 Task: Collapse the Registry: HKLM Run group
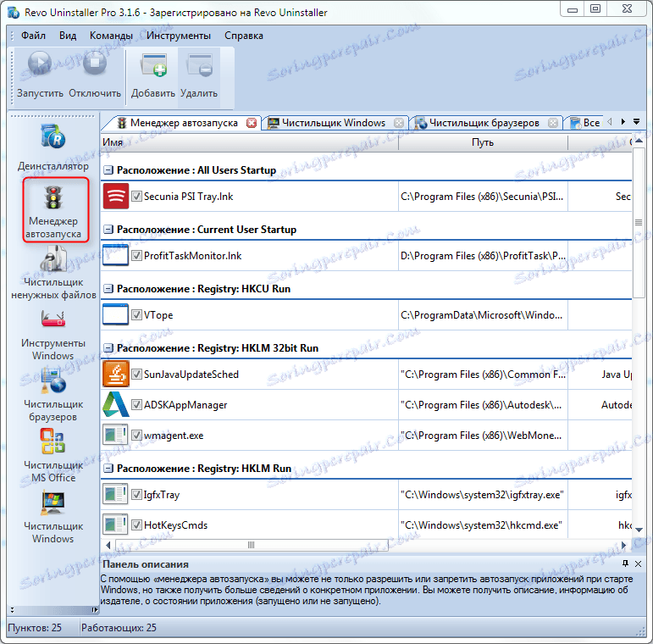coord(108,469)
